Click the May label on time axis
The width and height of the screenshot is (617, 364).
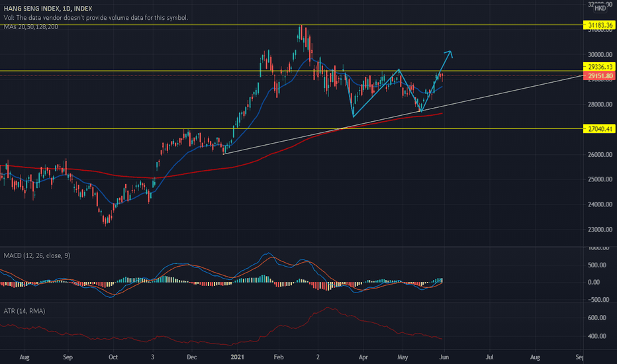(x=403, y=357)
